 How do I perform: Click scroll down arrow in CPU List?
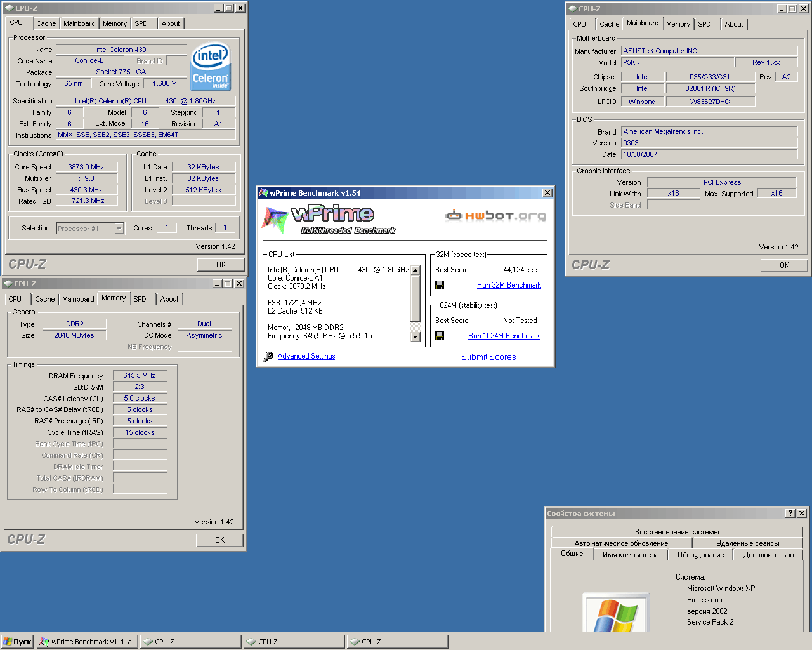point(416,337)
